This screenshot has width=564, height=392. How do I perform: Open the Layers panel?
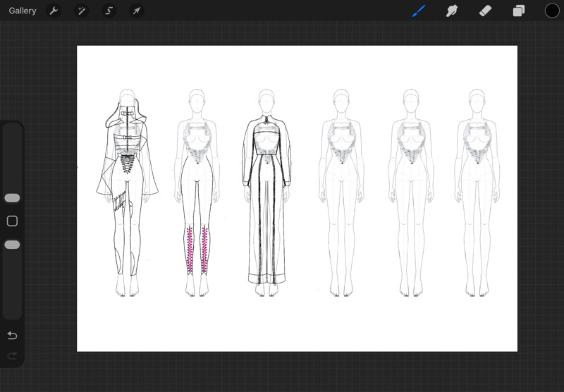(x=518, y=11)
